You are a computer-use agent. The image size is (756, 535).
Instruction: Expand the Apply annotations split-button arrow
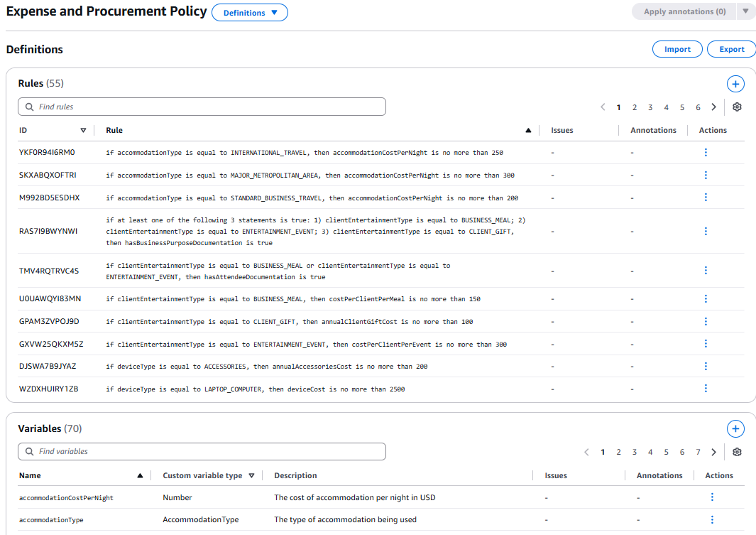click(745, 11)
